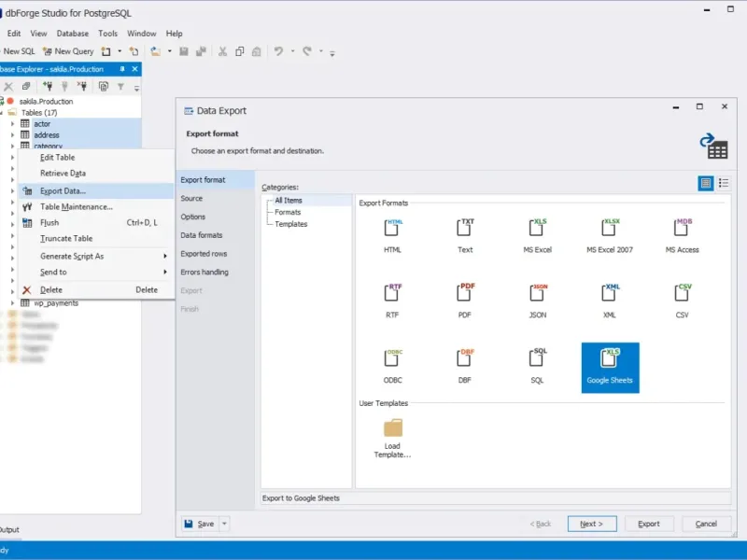Click the Save disk toolbar icon
Image resolution: width=747 pixels, height=560 pixels.
click(184, 51)
